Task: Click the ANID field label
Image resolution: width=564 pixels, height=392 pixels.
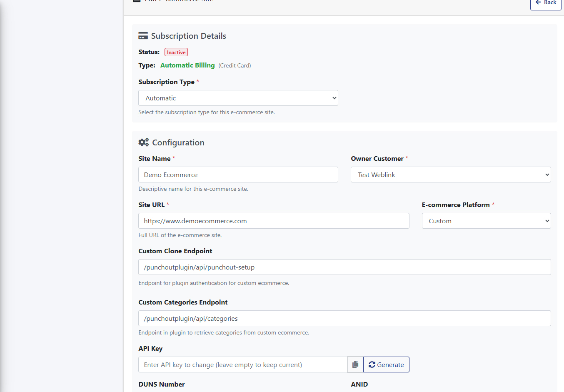Action: click(x=359, y=384)
